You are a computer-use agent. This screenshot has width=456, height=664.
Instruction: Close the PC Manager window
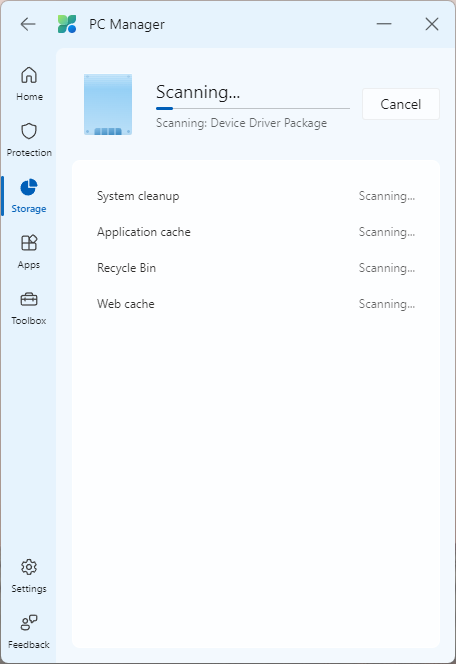(431, 24)
